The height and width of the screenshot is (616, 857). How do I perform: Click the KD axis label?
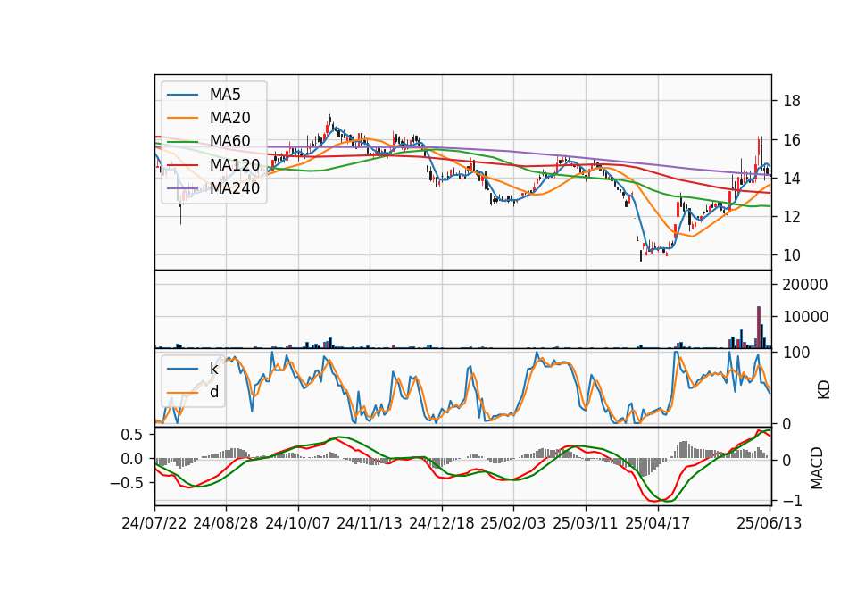pyautogui.click(x=824, y=389)
